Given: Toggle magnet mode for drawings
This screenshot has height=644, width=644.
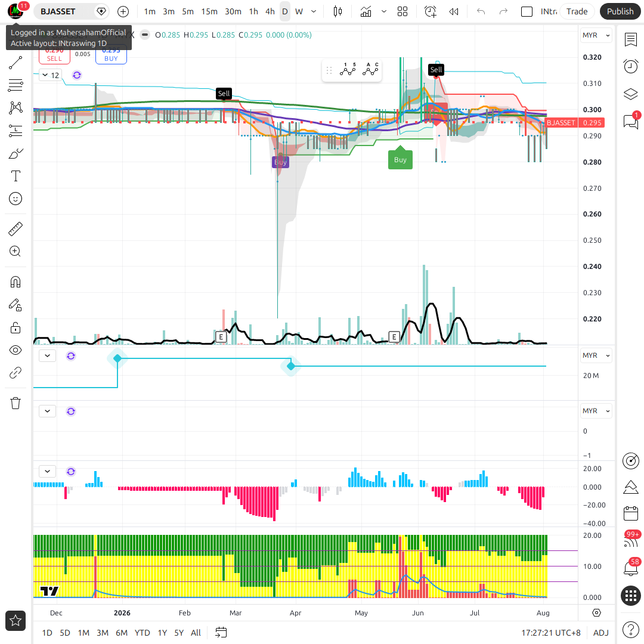Looking at the screenshot, I should coord(16,282).
